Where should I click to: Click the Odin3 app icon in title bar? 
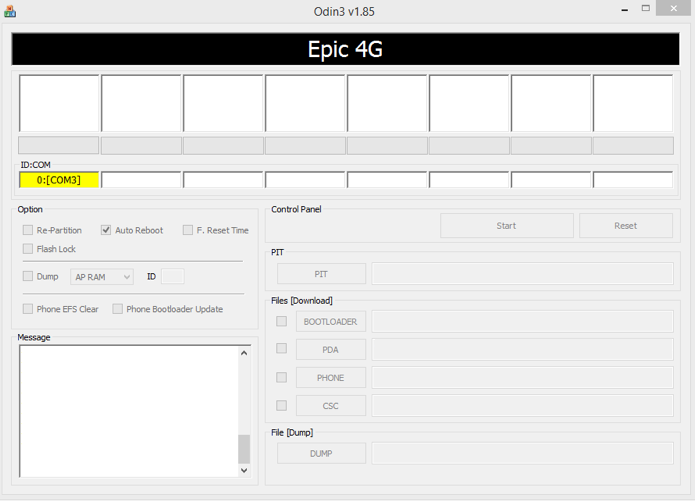coord(10,11)
